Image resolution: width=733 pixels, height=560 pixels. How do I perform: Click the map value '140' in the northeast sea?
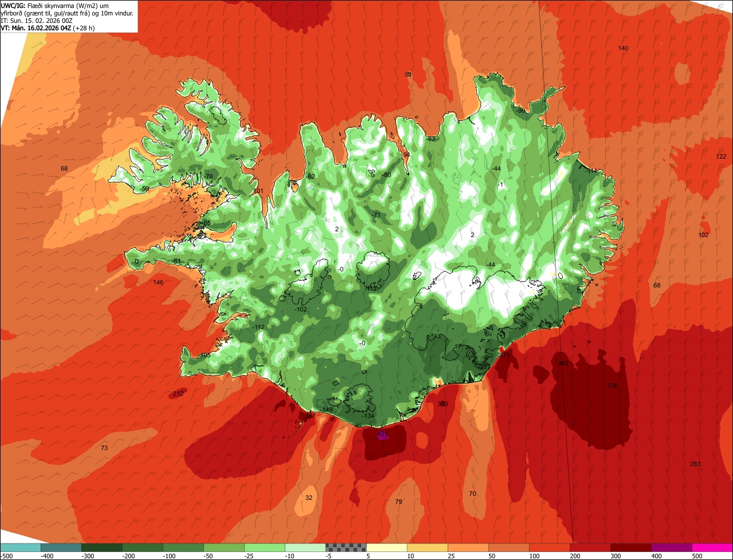point(623,48)
